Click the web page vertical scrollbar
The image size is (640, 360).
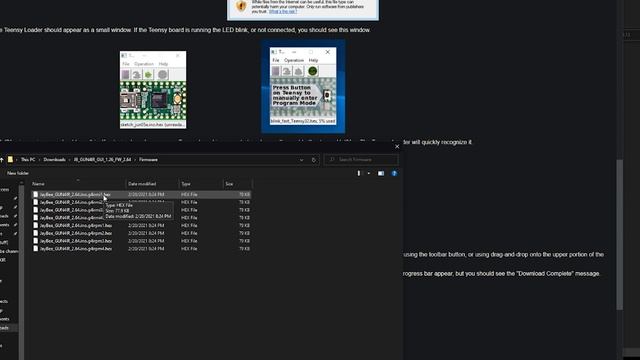pos(620,235)
